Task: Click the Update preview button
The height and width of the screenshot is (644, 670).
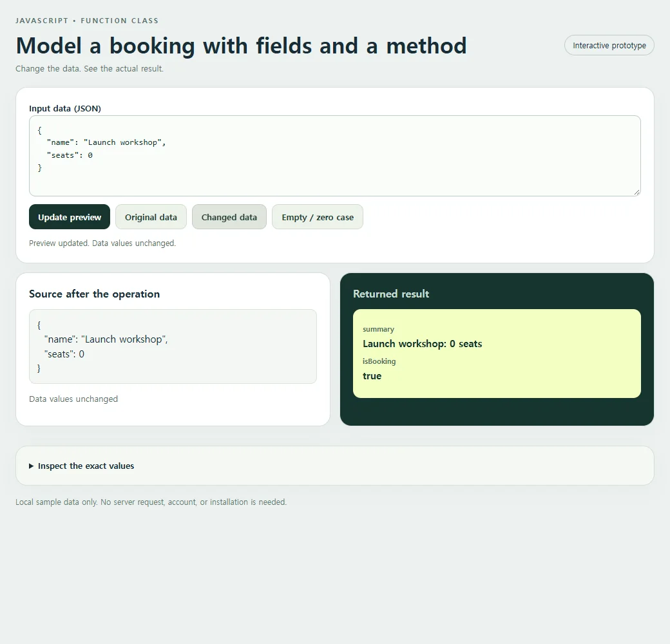Action: point(70,217)
